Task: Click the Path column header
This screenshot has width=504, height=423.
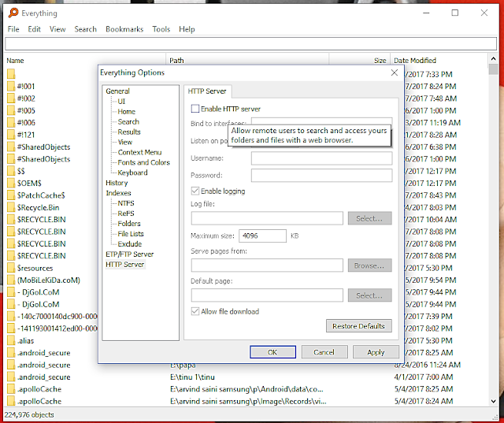Action: (x=176, y=61)
